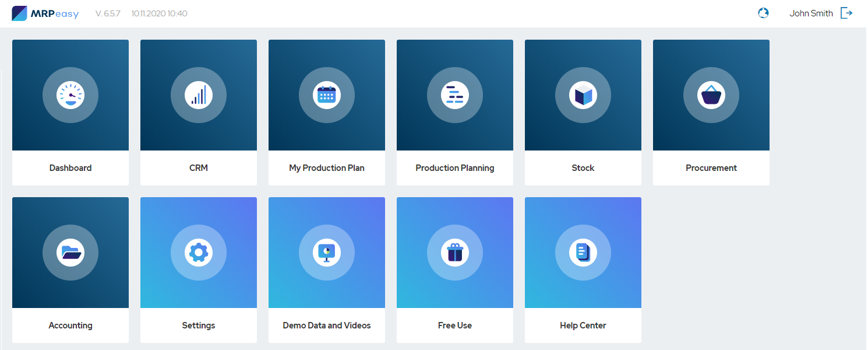This screenshot has width=868, height=350.
Task: Open the John Smith user profile
Action: 811,13
